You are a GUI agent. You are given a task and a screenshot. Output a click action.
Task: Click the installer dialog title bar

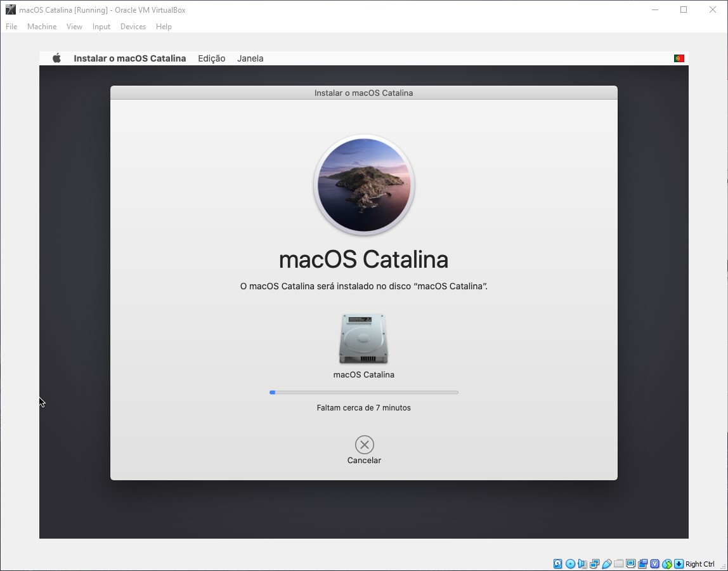point(363,93)
